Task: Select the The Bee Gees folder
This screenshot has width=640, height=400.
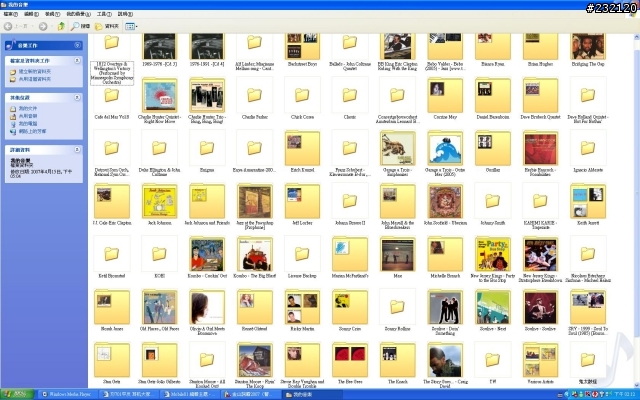Action: point(350,362)
